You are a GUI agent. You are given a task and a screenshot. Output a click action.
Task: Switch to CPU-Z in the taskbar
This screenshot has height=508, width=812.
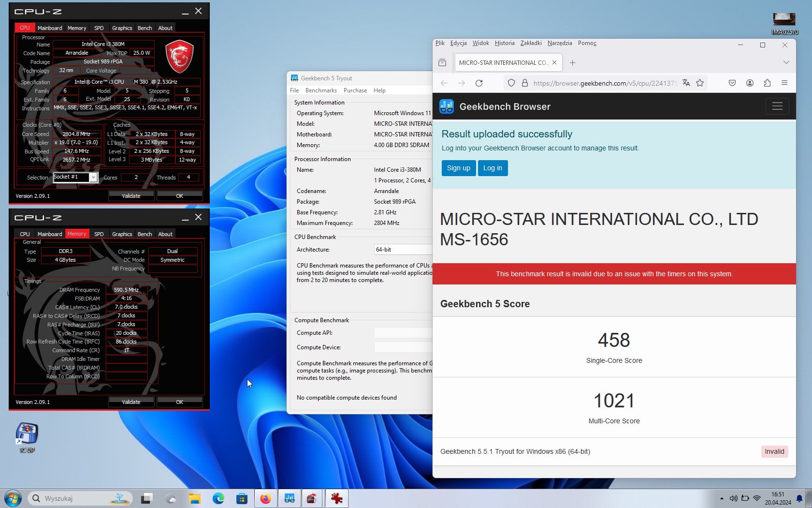[x=312, y=498]
